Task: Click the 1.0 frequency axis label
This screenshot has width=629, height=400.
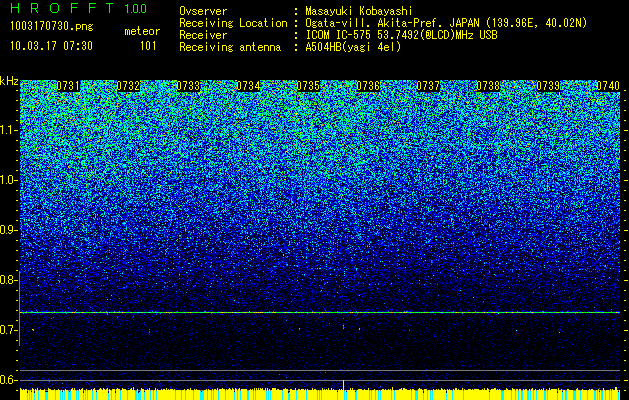Action: click(8, 180)
